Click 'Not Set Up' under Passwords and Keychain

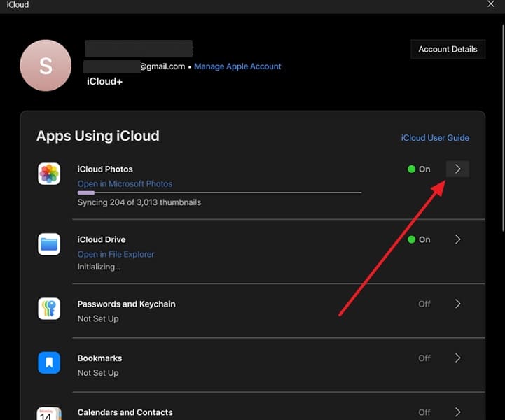(98, 318)
